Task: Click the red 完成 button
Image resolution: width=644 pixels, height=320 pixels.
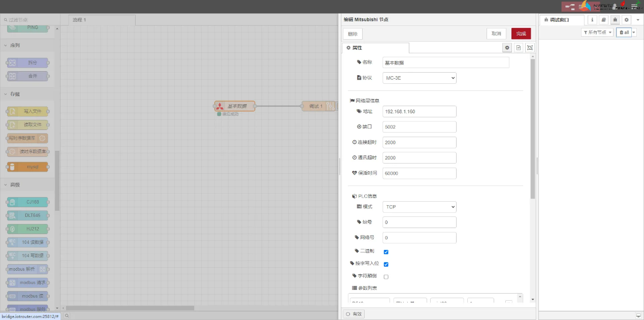Action: [x=521, y=34]
